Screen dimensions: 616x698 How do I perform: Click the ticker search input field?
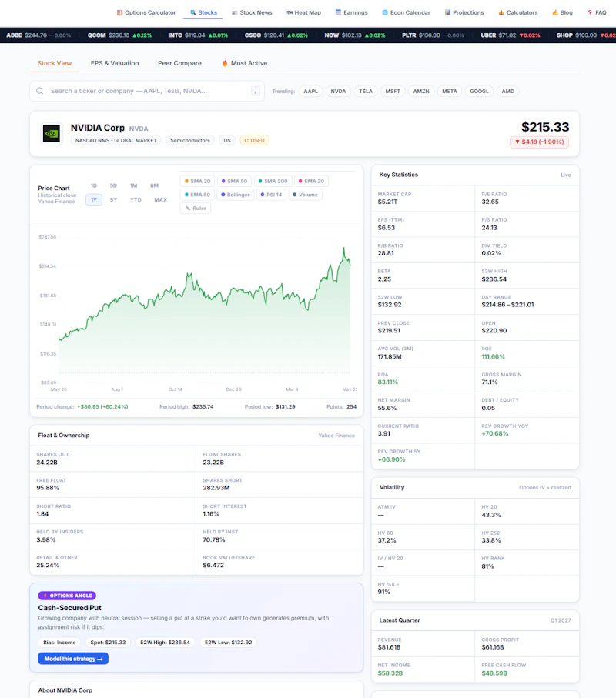(147, 91)
